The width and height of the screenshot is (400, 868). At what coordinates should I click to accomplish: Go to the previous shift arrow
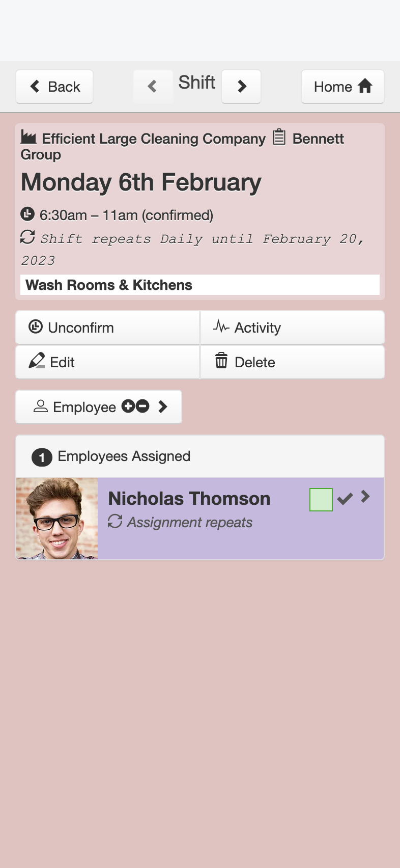[153, 87]
